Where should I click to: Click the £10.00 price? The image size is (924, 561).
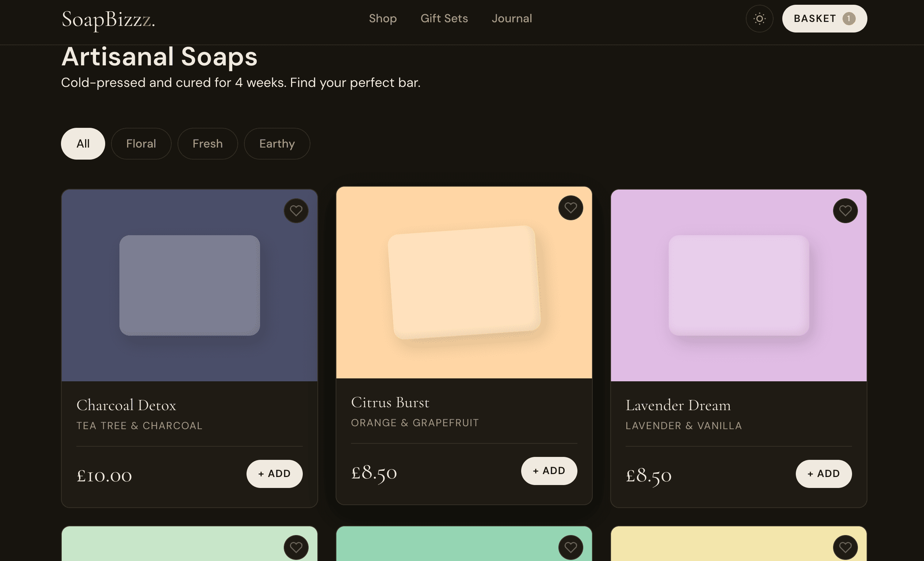coord(104,476)
